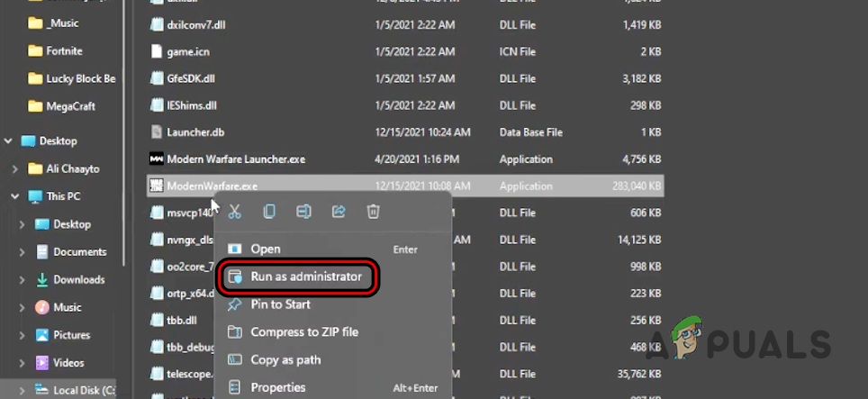This screenshot has height=399, width=868.
Task: Select Modern Warfare Launcher.exe
Action: point(236,159)
